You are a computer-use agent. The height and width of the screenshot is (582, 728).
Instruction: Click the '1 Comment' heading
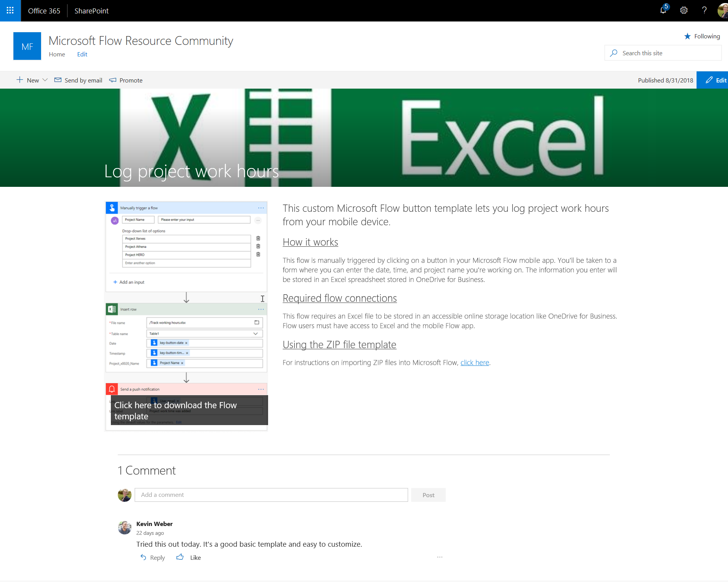tap(147, 470)
